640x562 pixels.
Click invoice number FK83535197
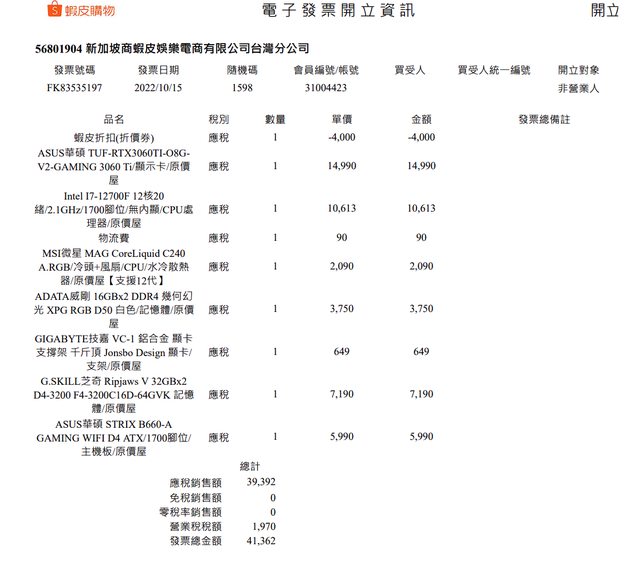point(74,89)
